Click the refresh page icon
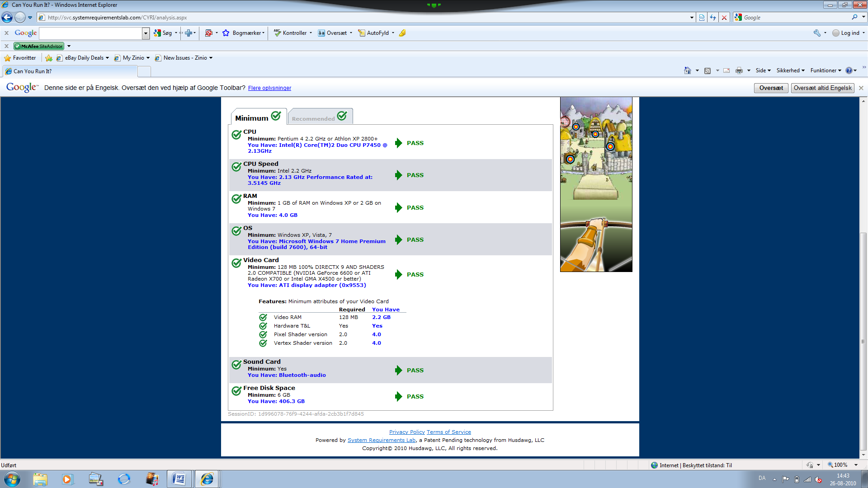Viewport: 868px width, 488px height. coord(713,18)
